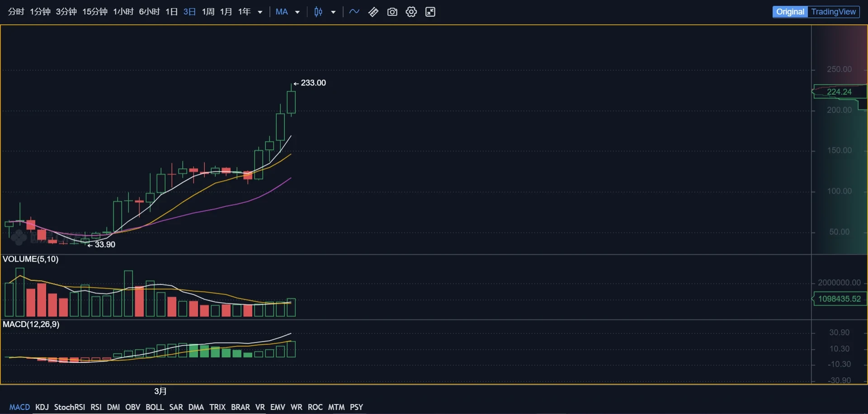Click the candlestick chart type icon
Image resolution: width=868 pixels, height=414 pixels.
pyautogui.click(x=318, y=12)
